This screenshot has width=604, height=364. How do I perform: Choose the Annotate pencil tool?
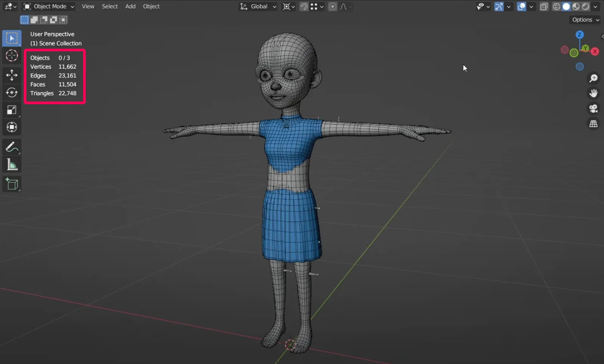(12, 147)
